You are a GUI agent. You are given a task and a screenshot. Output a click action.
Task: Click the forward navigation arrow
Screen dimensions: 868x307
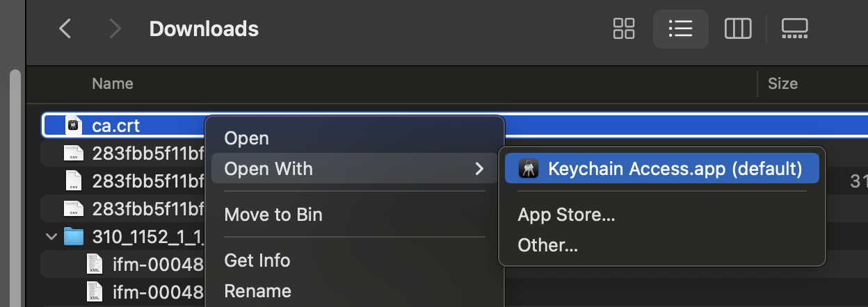[x=115, y=28]
